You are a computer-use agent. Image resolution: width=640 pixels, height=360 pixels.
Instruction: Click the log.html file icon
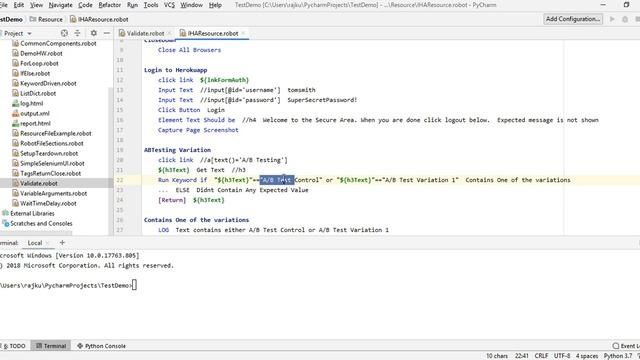[16, 103]
